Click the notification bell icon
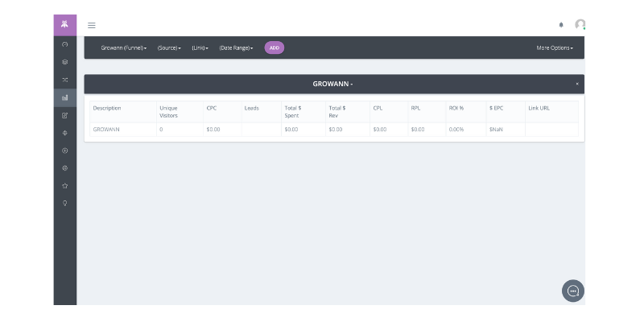644x322 pixels. click(561, 25)
